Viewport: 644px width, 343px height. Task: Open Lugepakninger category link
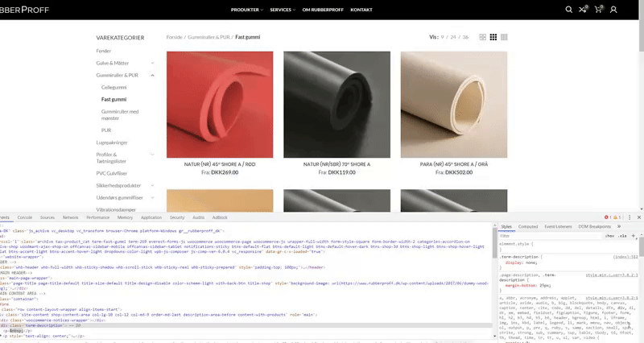(112, 143)
